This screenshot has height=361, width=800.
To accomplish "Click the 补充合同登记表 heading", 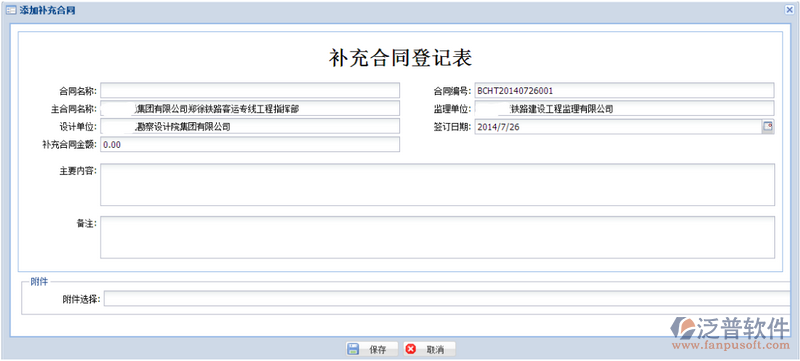I will pos(400,58).
